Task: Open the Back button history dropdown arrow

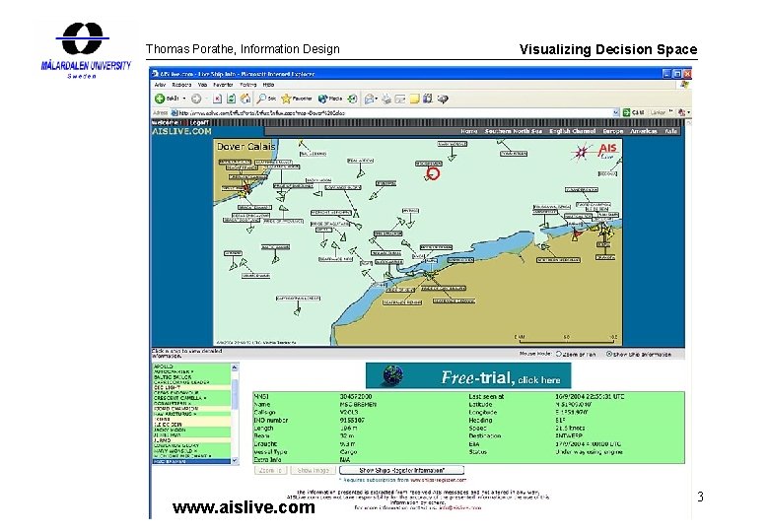Action: (x=184, y=99)
